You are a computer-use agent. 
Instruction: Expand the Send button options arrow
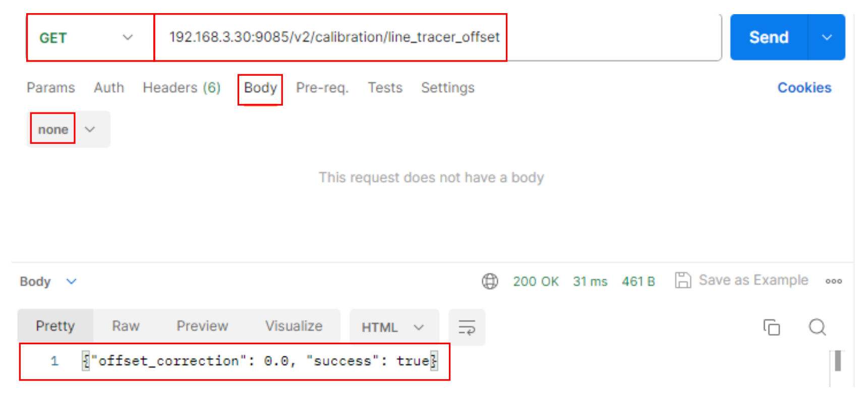[x=827, y=37]
